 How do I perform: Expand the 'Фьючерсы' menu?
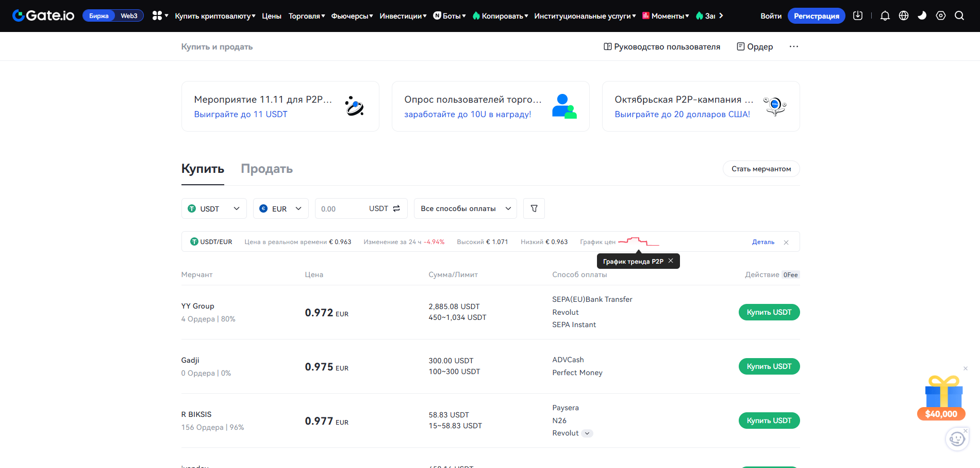352,16
